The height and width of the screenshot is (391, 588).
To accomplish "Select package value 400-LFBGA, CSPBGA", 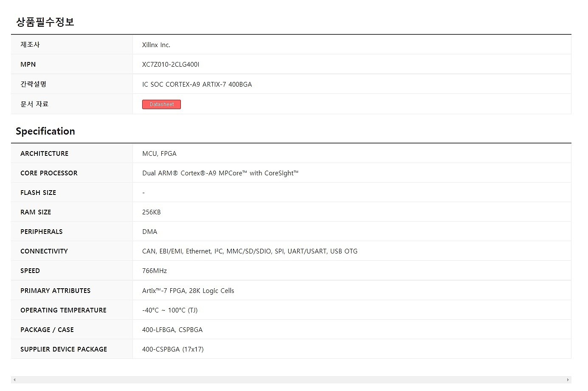I will tap(172, 330).
